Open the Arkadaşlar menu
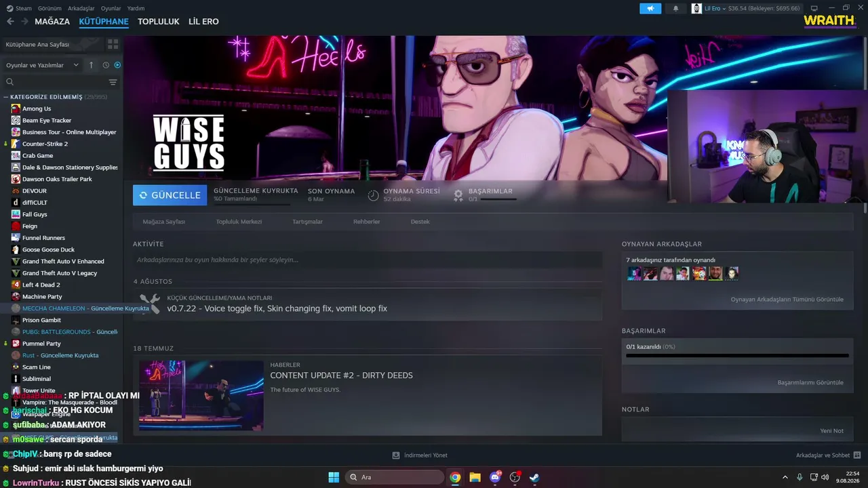This screenshot has height=488, width=868. click(81, 8)
